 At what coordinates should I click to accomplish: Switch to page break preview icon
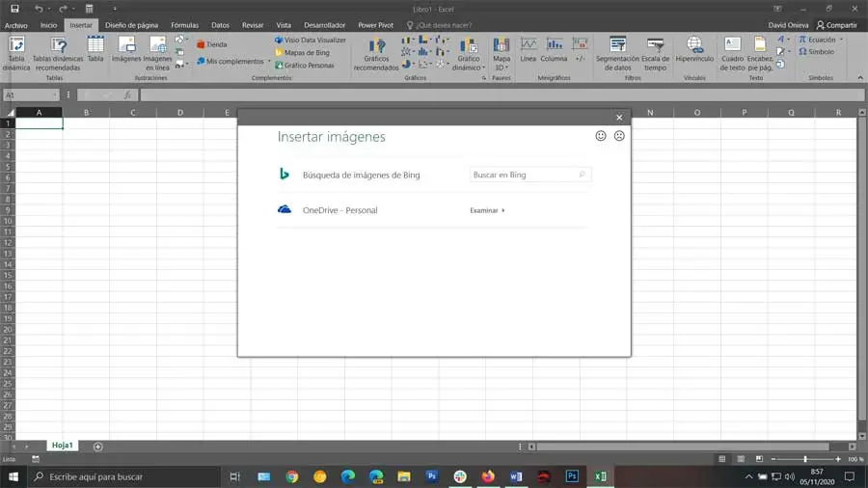click(760, 459)
